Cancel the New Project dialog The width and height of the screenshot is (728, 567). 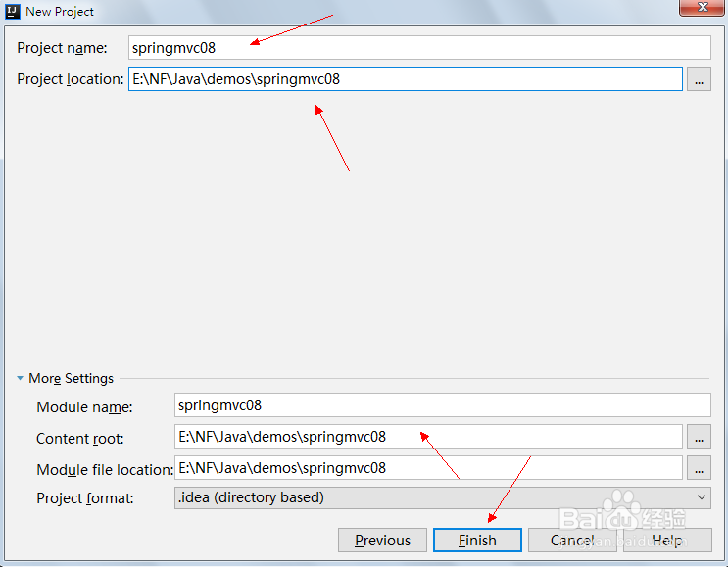coord(572,541)
